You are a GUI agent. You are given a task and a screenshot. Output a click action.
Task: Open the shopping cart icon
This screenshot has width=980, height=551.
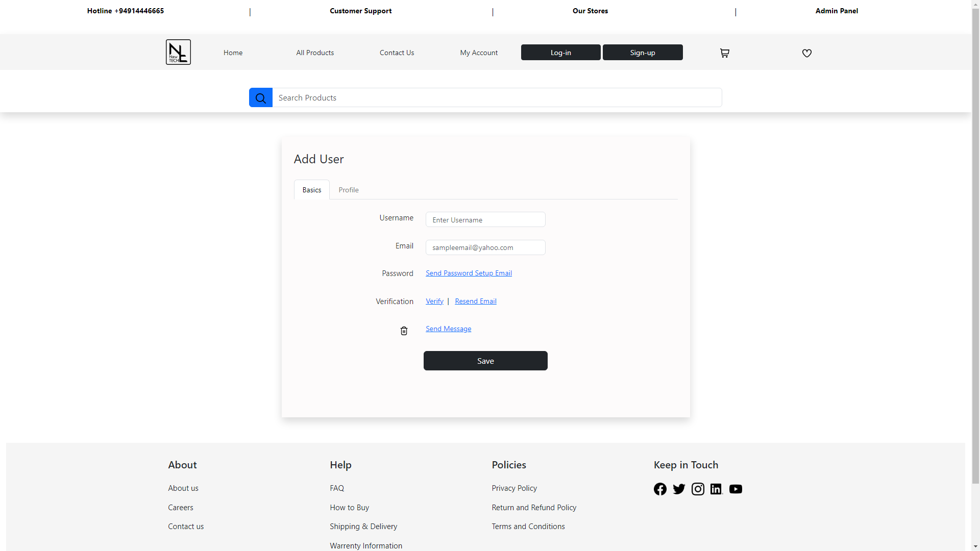click(724, 53)
